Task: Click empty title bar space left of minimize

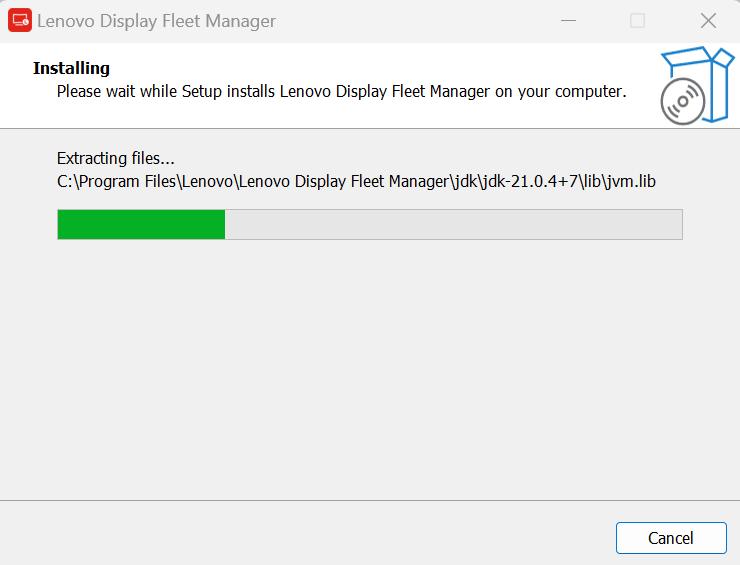Action: (420, 21)
